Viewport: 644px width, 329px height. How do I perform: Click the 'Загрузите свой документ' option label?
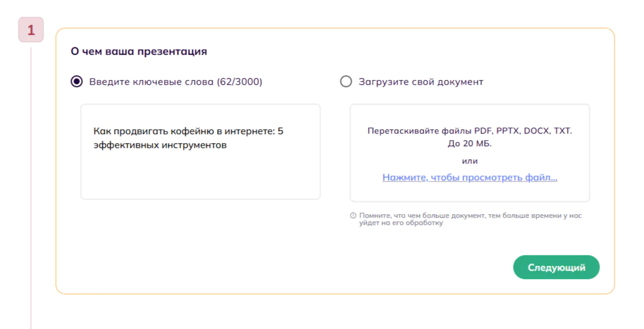click(x=420, y=82)
